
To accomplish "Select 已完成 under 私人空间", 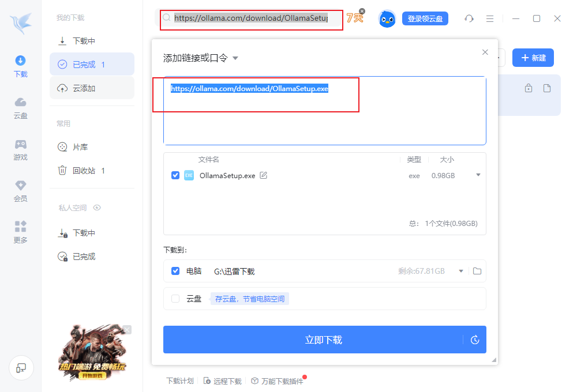I will point(92,257).
